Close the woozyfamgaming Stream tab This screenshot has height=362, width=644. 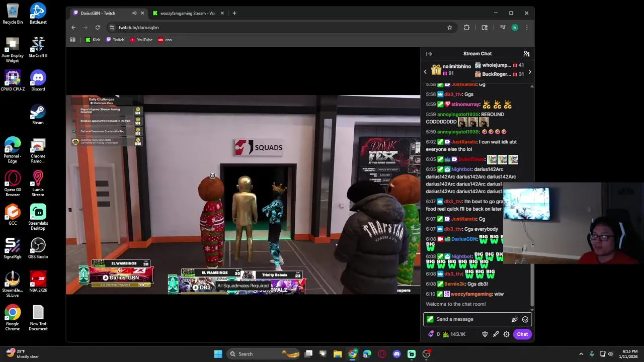(222, 13)
